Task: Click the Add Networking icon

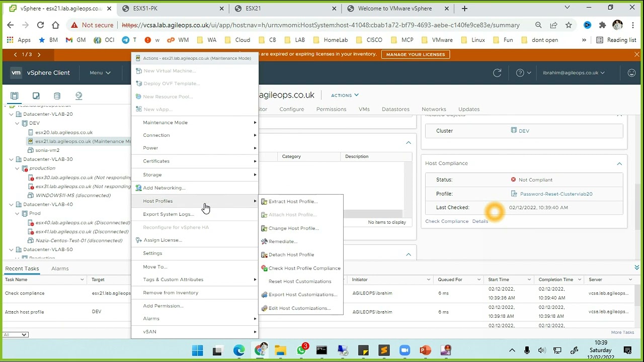Action: pos(138,188)
